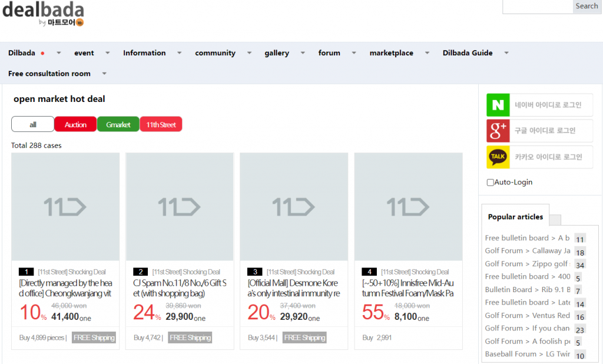603x364 pixels.
Task: Log in with Naver ID button
Action: point(539,105)
